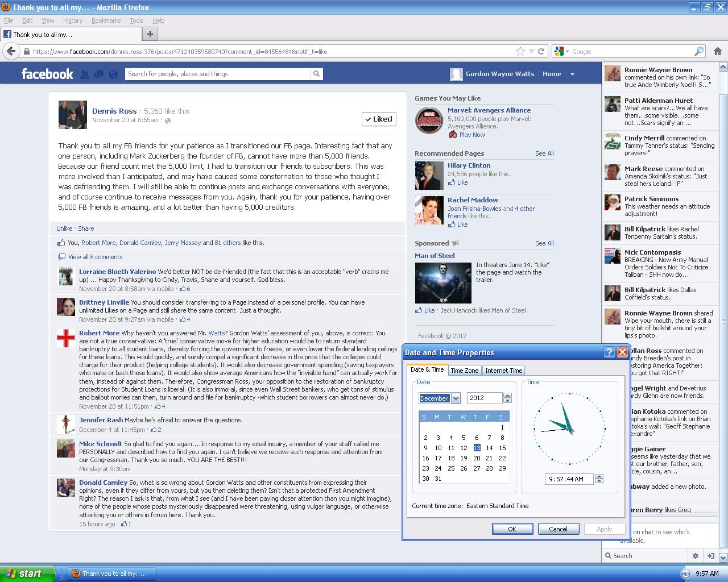Click the Play Now link
The image size is (728, 582).
click(472, 135)
